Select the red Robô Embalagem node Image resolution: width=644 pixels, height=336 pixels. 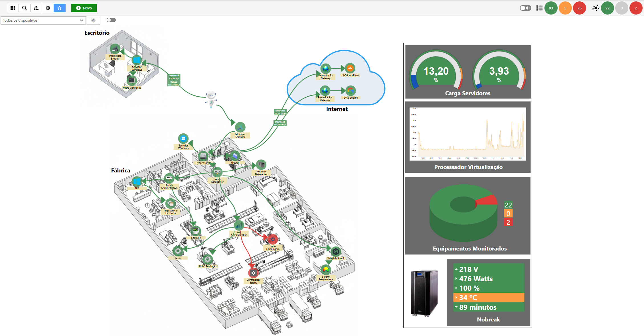(x=272, y=239)
